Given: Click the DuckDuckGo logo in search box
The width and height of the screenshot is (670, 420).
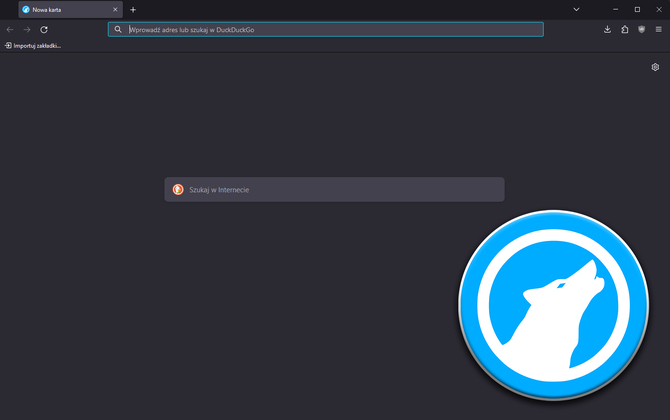Looking at the screenshot, I should click(178, 189).
